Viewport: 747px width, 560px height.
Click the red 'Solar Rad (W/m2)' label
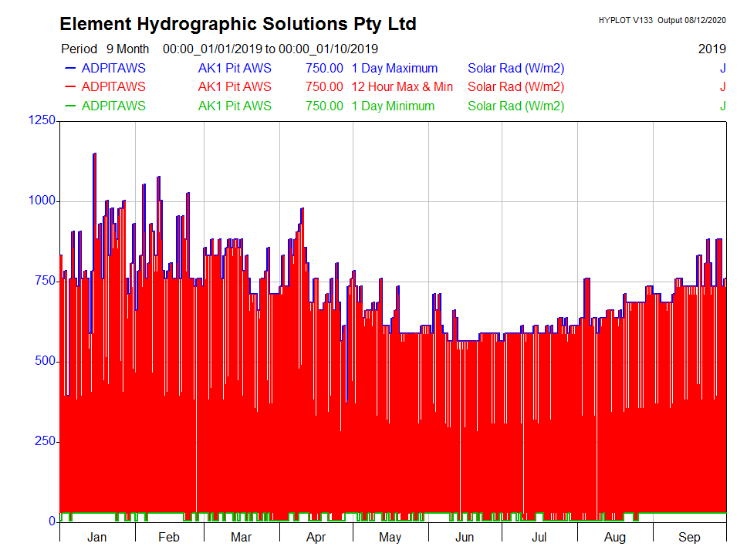[515, 87]
